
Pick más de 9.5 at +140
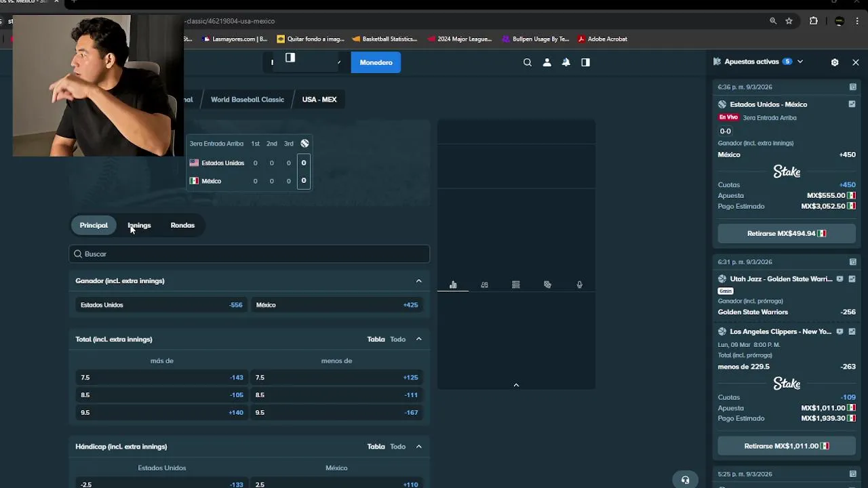tap(161, 413)
